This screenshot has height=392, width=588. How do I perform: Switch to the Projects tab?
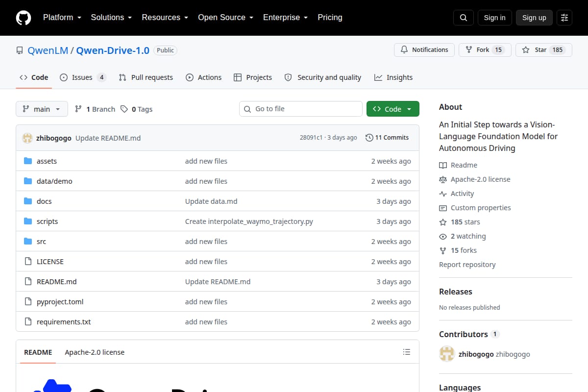(x=253, y=77)
